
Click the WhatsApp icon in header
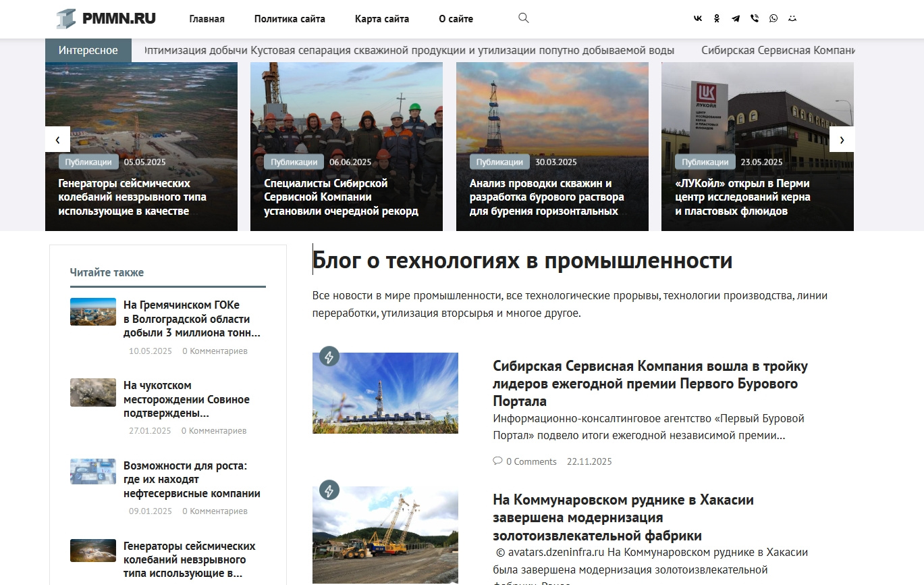coord(773,19)
